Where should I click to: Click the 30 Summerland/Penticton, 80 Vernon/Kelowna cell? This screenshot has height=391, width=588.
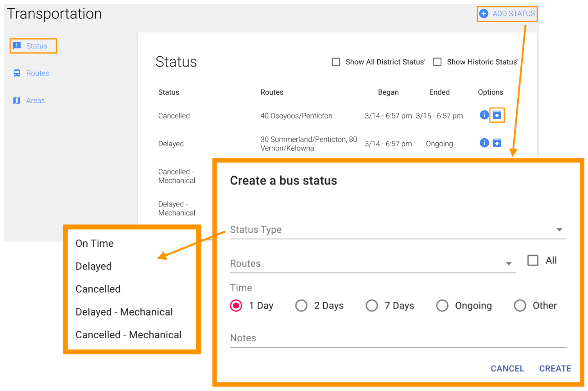coord(309,144)
